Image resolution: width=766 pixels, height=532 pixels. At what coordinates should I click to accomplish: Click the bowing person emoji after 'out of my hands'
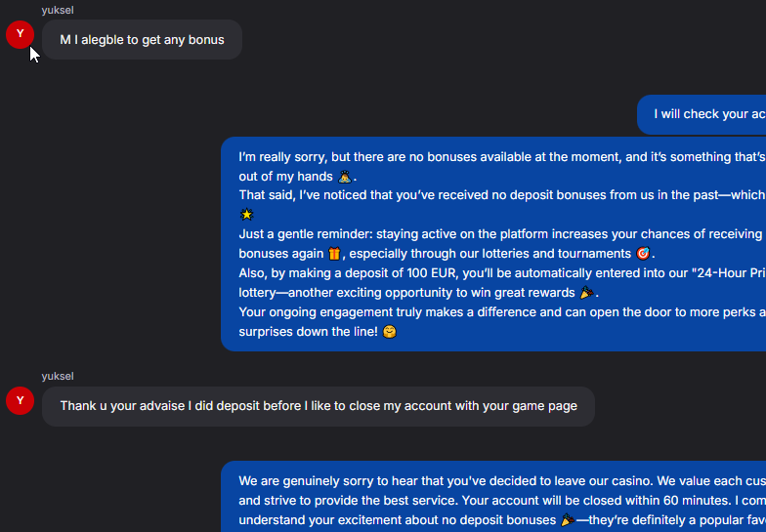pos(344,176)
